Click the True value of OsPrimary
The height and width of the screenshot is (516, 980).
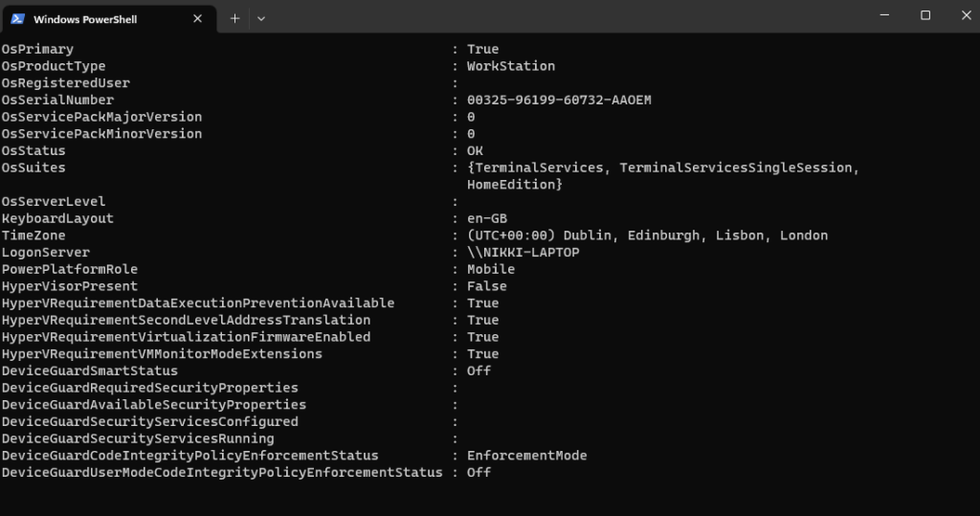[482, 50]
